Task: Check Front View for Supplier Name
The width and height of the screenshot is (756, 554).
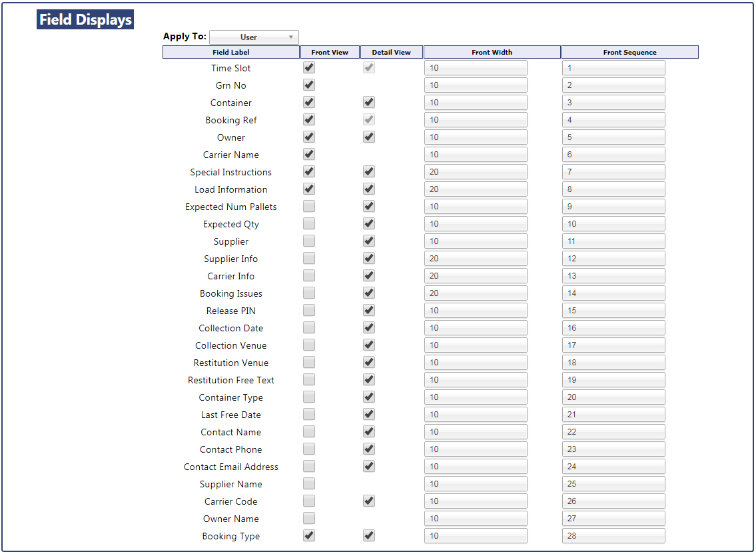Action: click(309, 483)
